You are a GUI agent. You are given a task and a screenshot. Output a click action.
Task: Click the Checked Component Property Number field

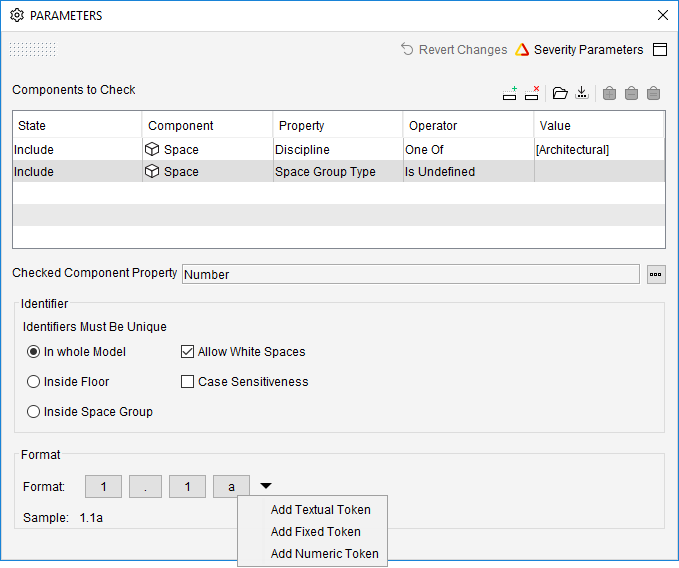(410, 274)
